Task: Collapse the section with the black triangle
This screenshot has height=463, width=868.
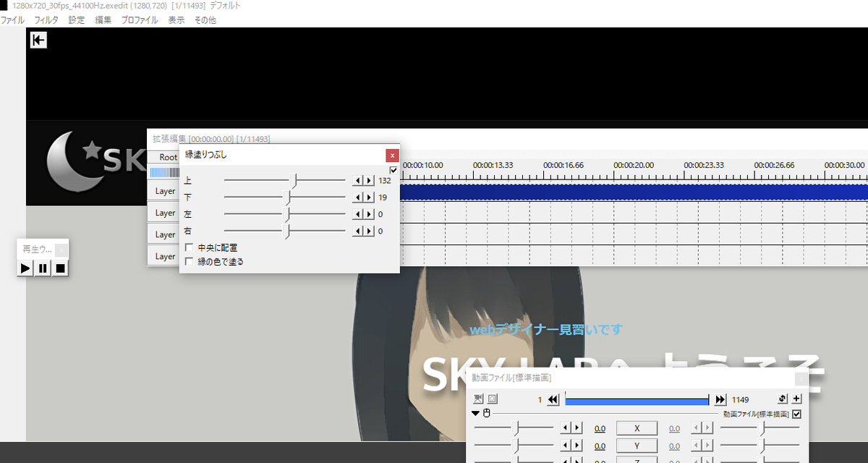Action: point(475,414)
